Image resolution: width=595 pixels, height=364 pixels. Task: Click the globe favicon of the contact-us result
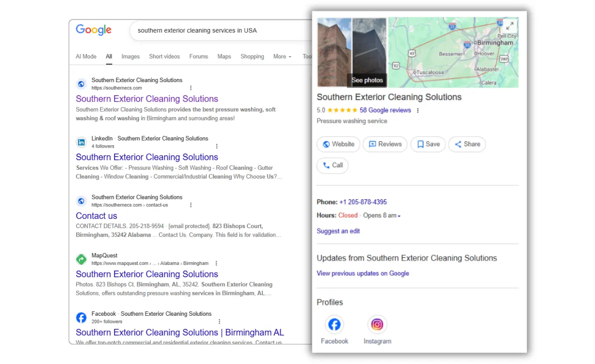point(81,201)
